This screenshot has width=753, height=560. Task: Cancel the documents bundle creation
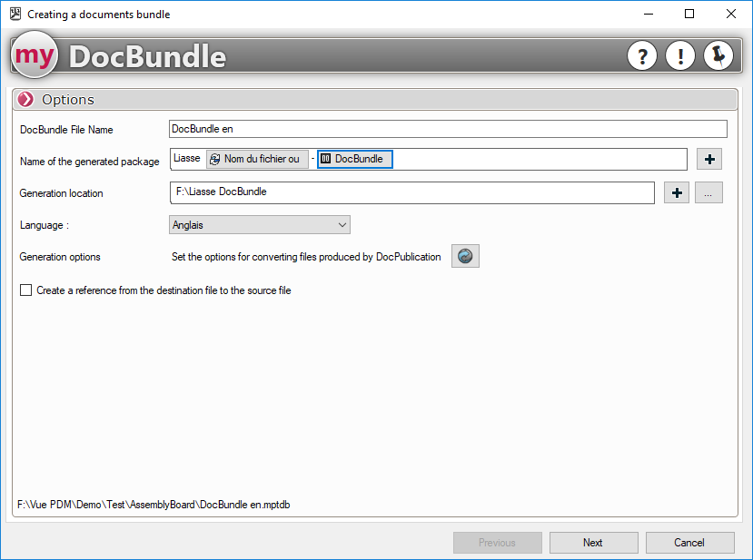click(689, 543)
